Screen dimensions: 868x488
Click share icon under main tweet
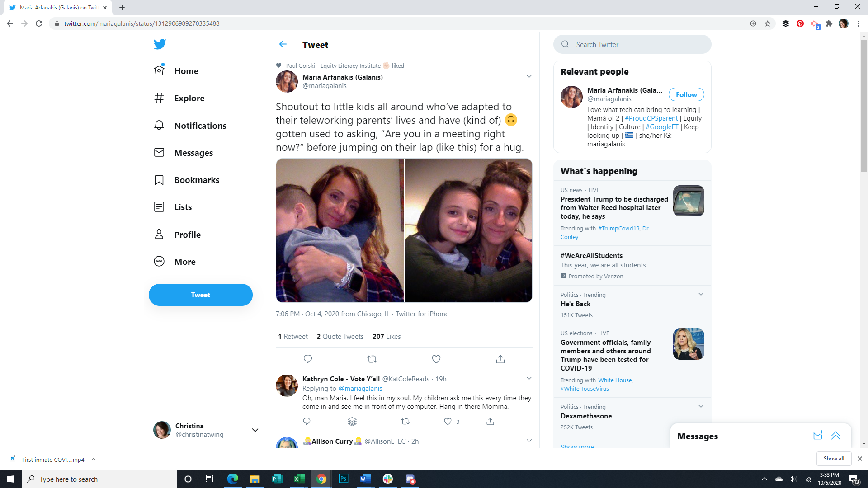pyautogui.click(x=500, y=359)
